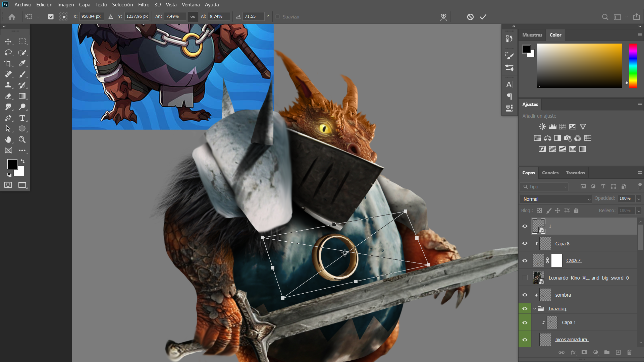
Task: Hide the picos armadura layer
Action: click(525, 340)
